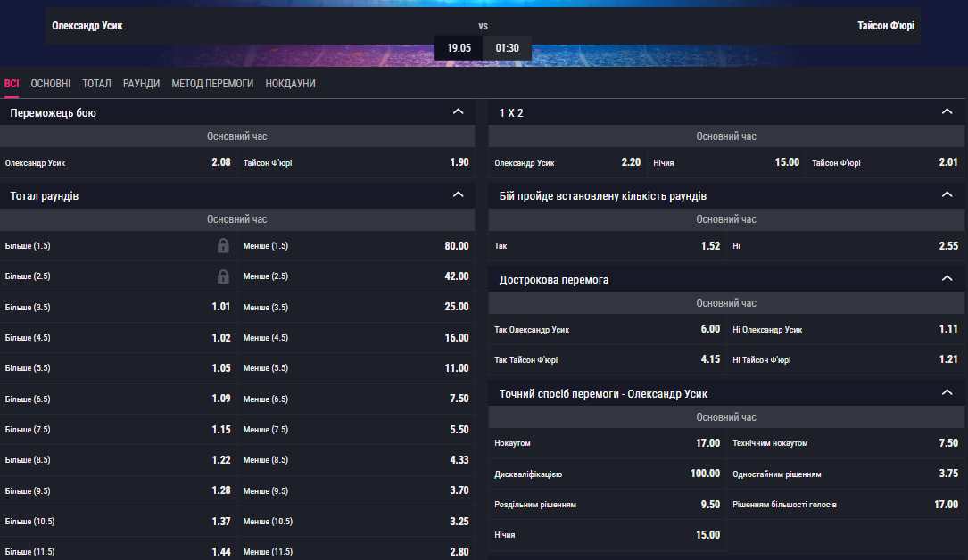Choose Одностайним рішенням odds 3.75
The image size is (968, 560).
pos(845,474)
